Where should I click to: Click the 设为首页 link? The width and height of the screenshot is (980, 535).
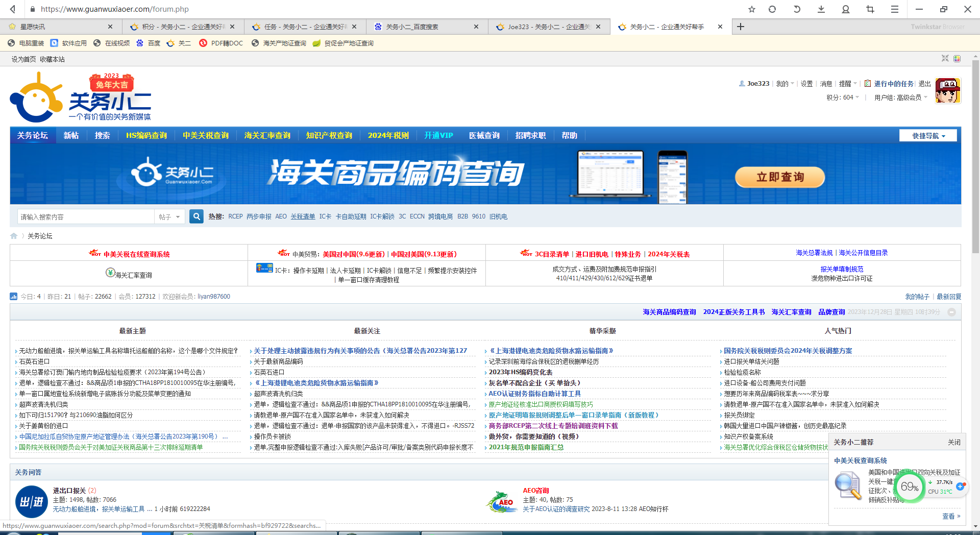tap(24, 59)
